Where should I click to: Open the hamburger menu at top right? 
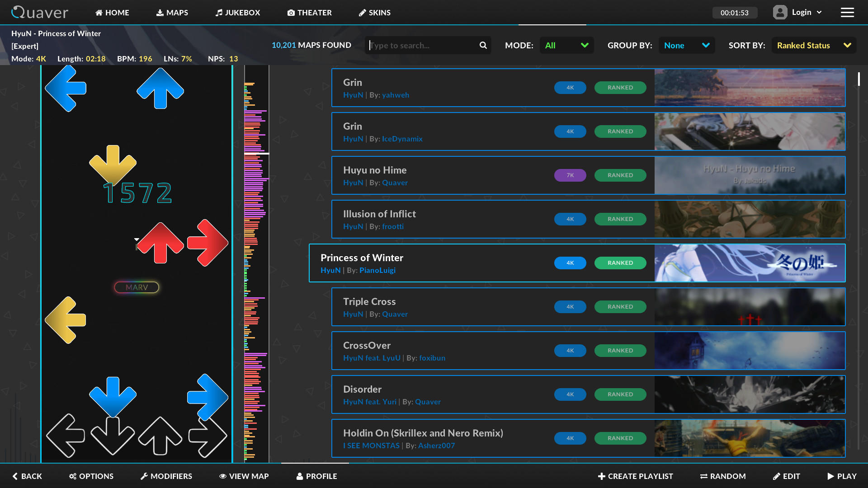click(x=847, y=12)
